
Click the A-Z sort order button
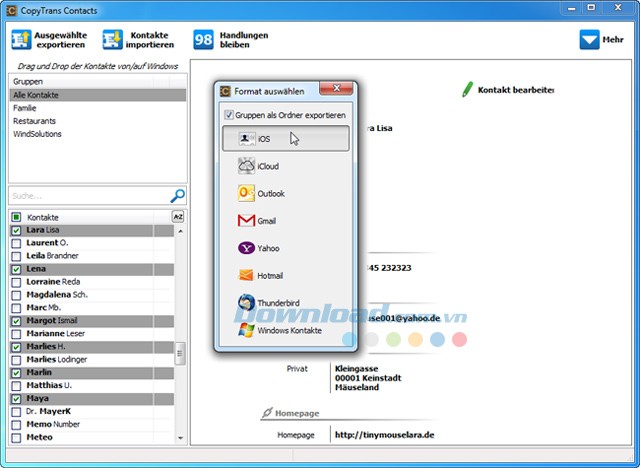click(177, 217)
